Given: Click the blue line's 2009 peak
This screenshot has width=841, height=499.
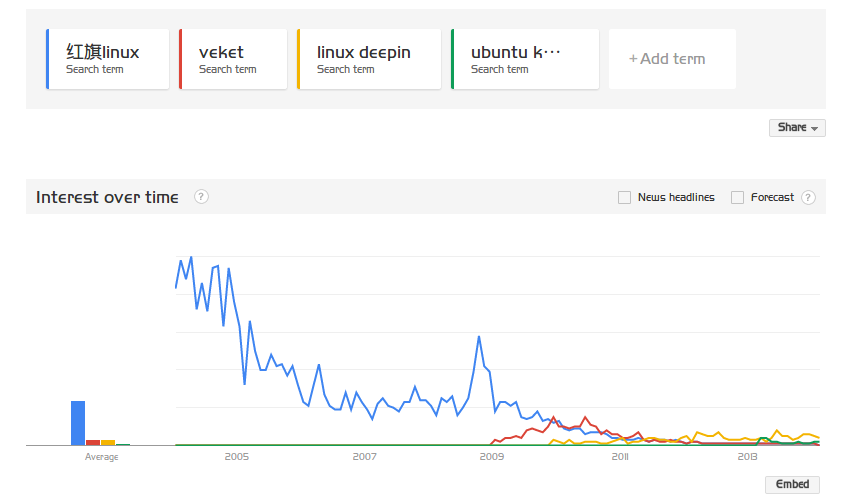Looking at the screenshot, I should [x=479, y=337].
